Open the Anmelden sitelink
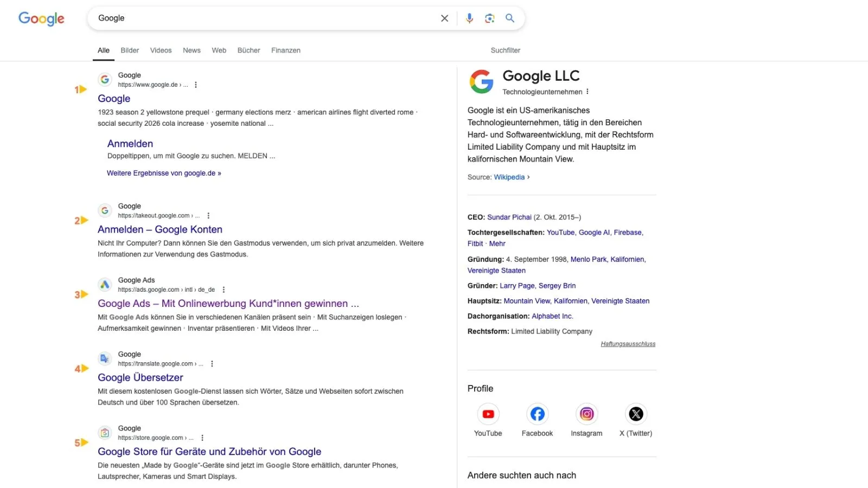Viewport: 868px width, 488px height. pyautogui.click(x=130, y=143)
